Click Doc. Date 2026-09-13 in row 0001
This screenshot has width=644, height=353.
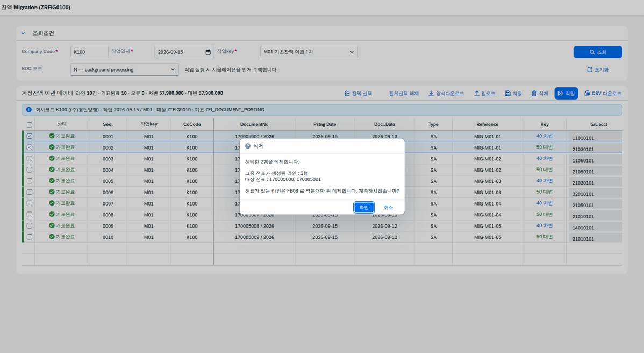(384, 137)
